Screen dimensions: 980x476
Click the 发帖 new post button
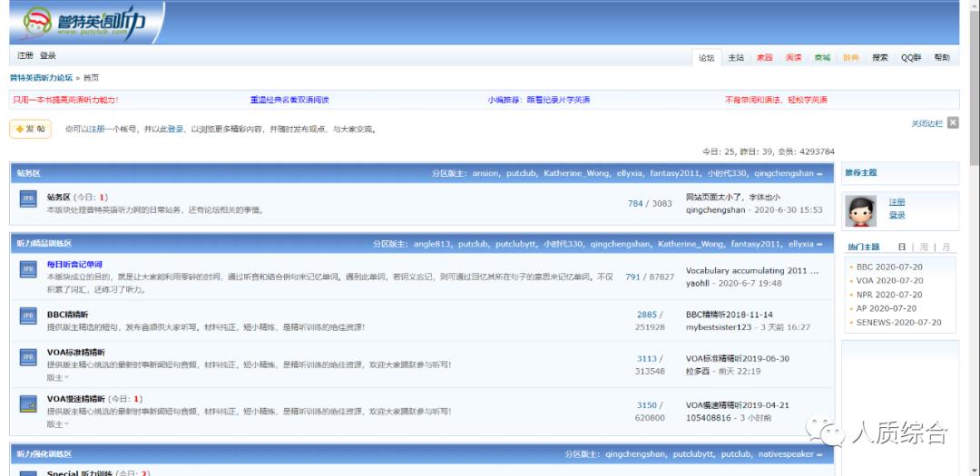click(30, 129)
